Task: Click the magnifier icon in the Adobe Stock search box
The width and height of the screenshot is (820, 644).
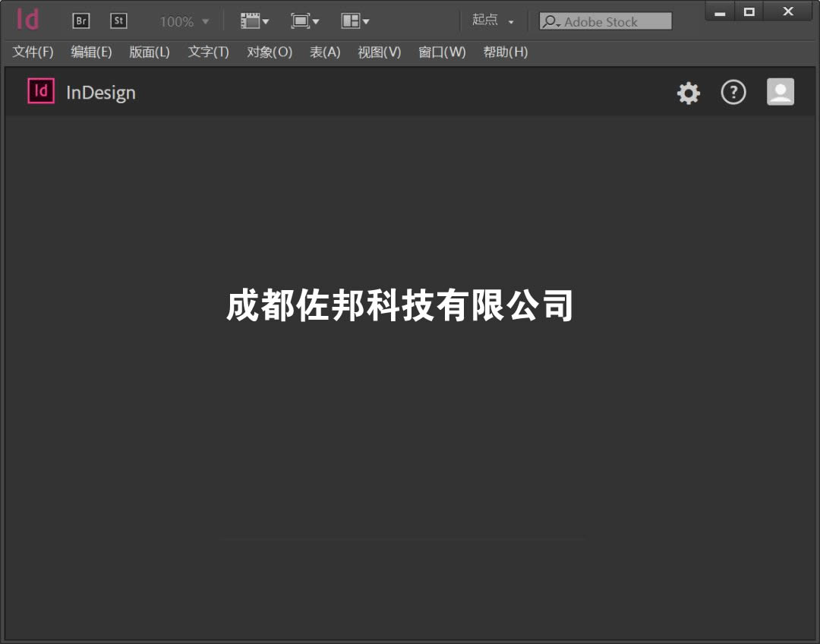Action: pyautogui.click(x=550, y=22)
